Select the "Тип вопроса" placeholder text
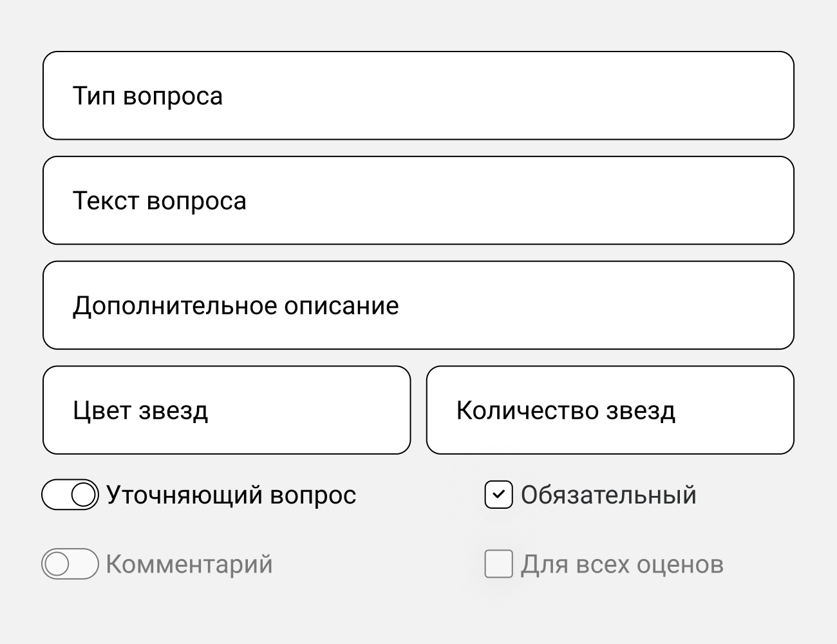The image size is (837, 644). tap(147, 96)
